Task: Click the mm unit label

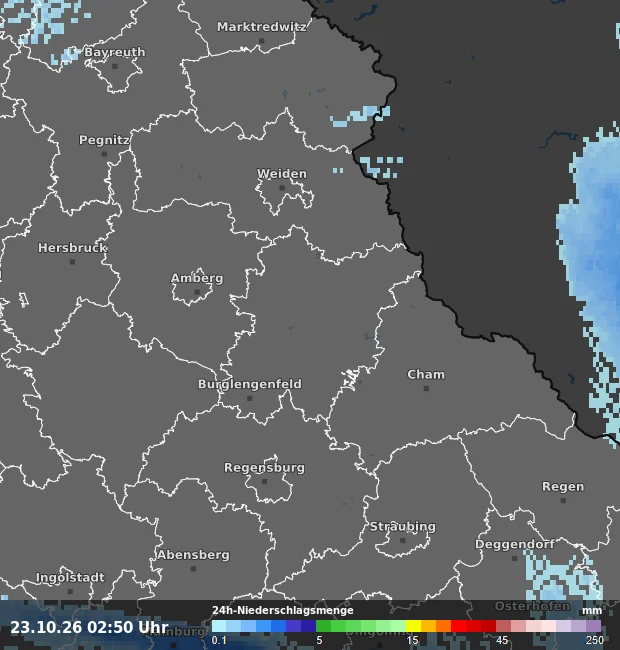Action: [592, 610]
